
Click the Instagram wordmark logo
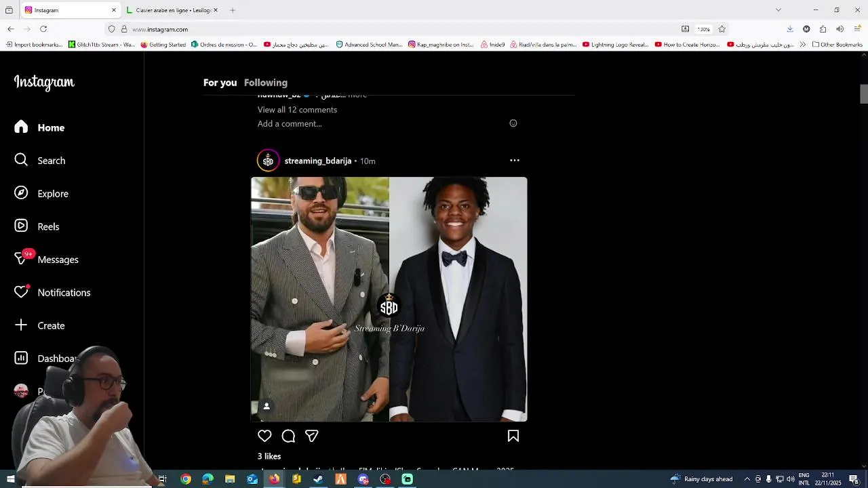44,83
